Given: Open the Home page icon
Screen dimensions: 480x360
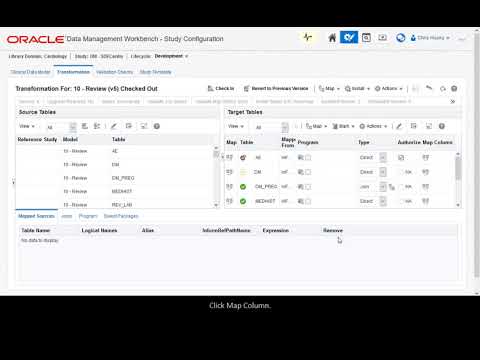Looking at the screenshot, I should point(332,38).
